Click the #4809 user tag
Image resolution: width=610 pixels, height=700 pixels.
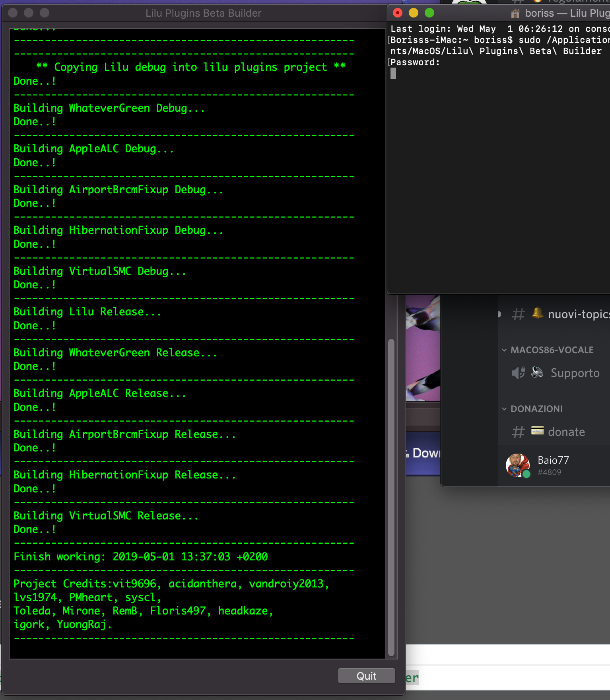point(549,472)
